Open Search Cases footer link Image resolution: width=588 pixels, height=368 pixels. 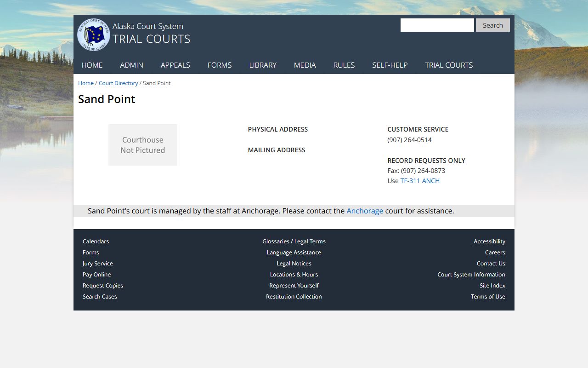pyautogui.click(x=100, y=297)
